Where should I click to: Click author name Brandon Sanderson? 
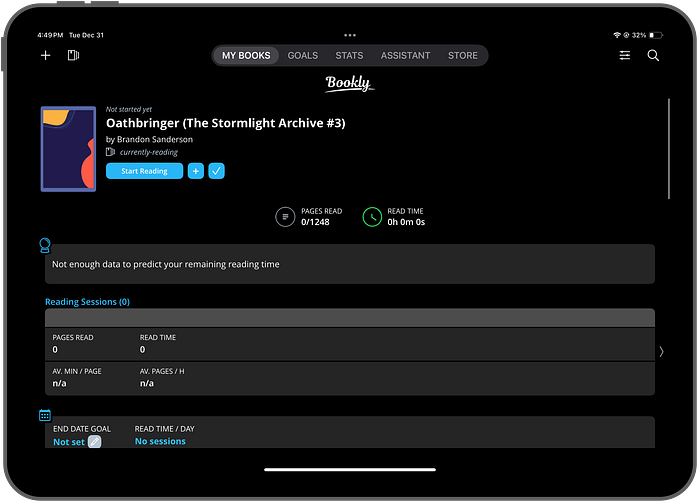point(155,139)
